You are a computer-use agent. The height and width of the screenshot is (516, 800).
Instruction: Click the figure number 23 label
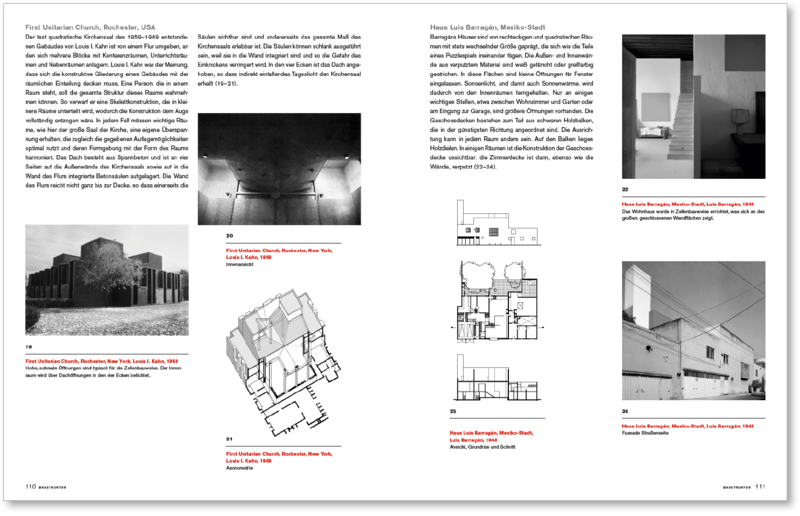453,411
